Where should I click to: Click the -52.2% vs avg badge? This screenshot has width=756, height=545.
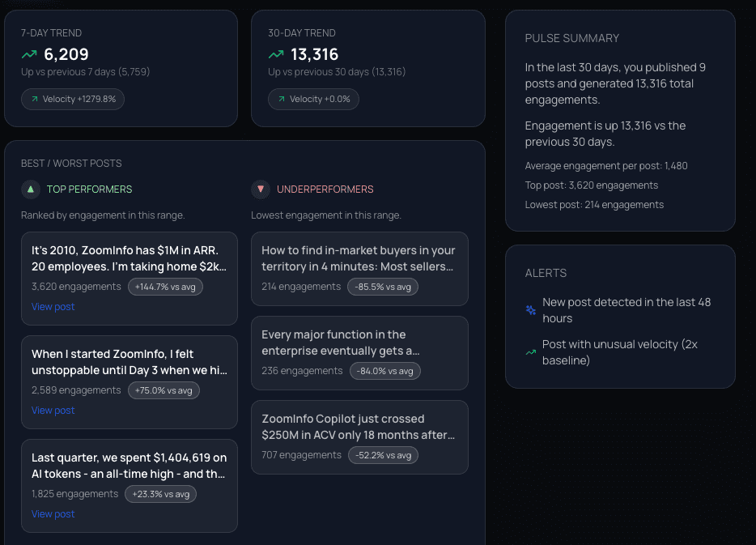tap(384, 455)
